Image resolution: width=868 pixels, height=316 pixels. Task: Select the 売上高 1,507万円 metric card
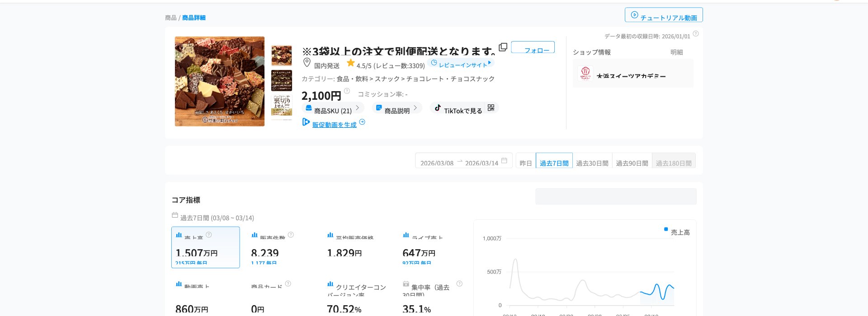click(206, 247)
